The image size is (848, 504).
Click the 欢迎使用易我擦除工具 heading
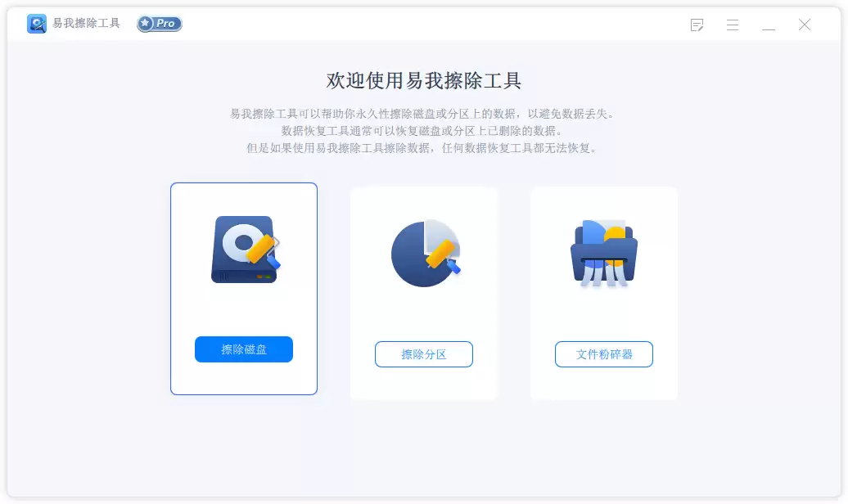pyautogui.click(x=424, y=80)
